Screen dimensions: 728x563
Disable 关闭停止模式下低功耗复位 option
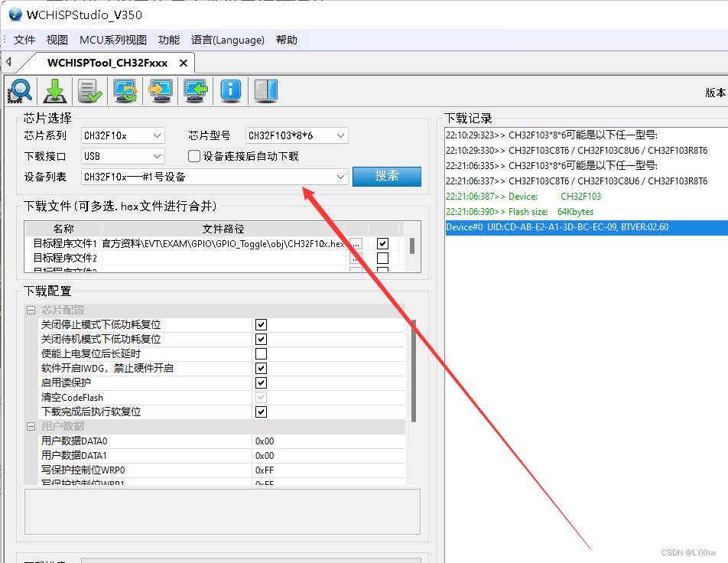point(261,324)
